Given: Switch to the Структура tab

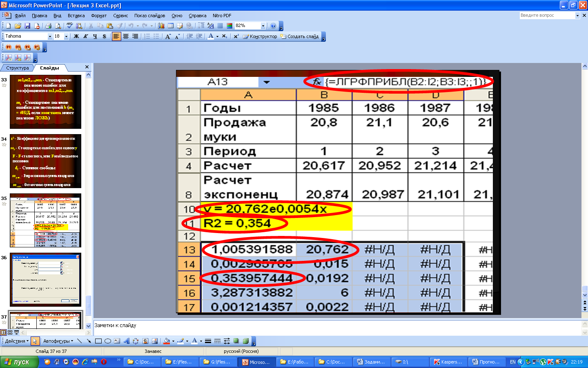Looking at the screenshot, I should tap(18, 68).
